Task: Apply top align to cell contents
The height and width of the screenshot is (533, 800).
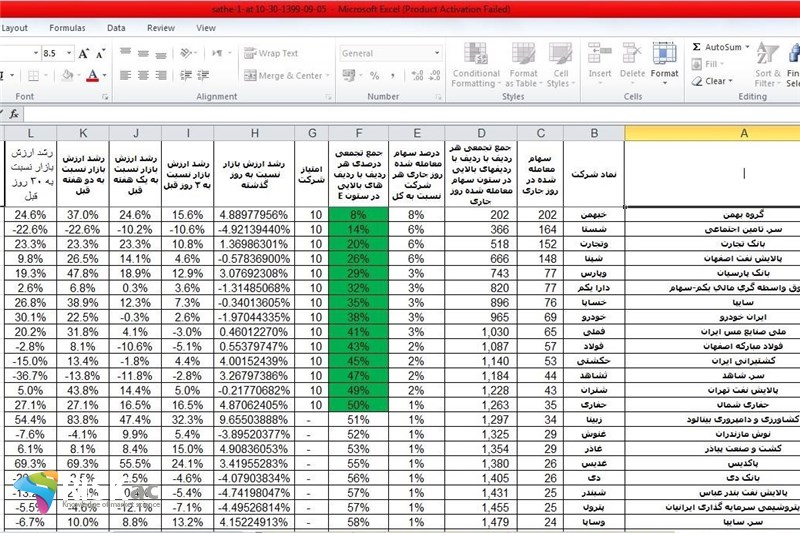Action: click(x=126, y=53)
